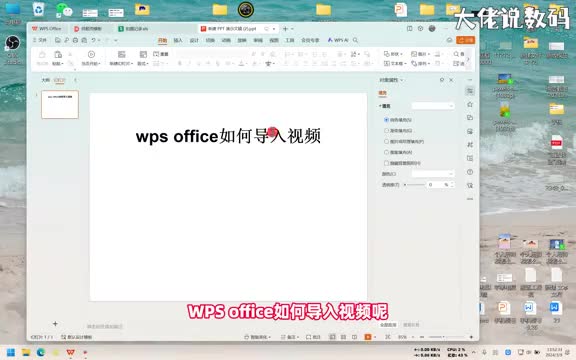
Task: Click the three-dots more icon in right sidebar
Action: click(x=470, y=199)
